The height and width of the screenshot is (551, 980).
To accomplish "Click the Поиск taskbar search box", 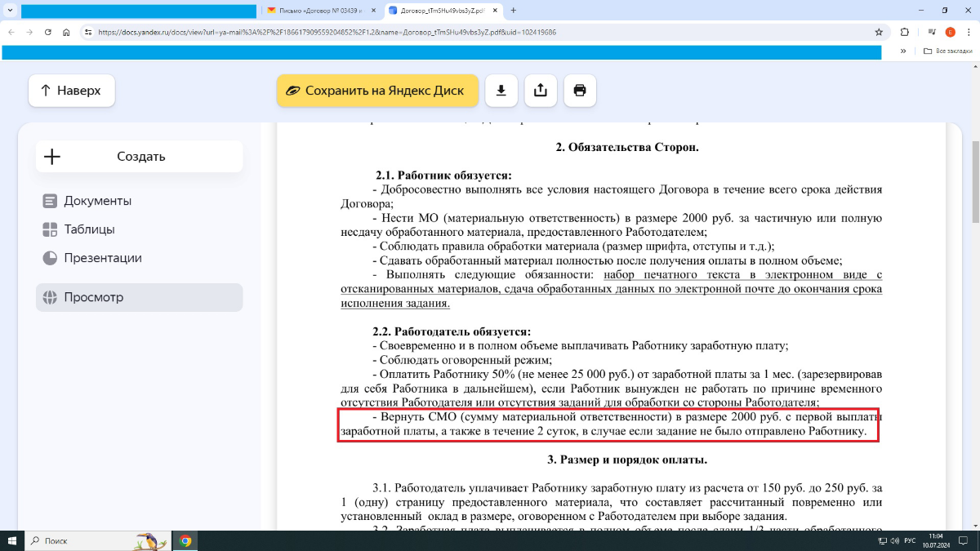I will tap(98, 540).
